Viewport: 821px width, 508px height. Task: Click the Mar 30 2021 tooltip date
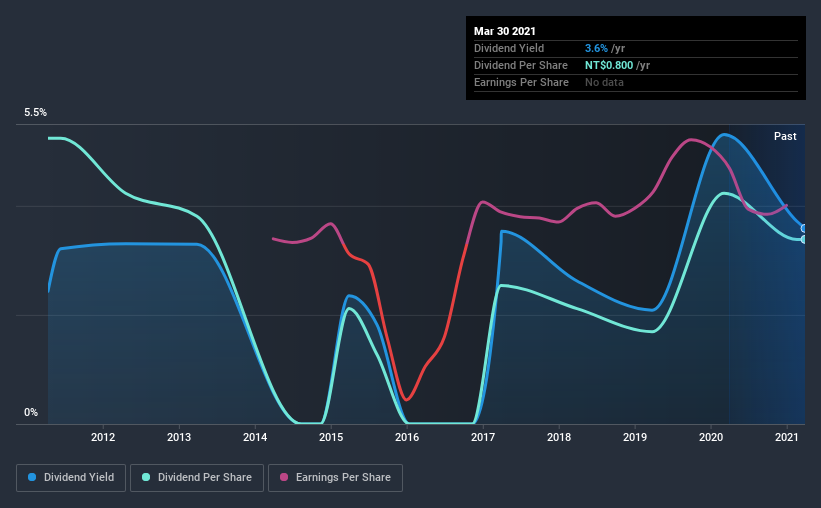(x=505, y=31)
